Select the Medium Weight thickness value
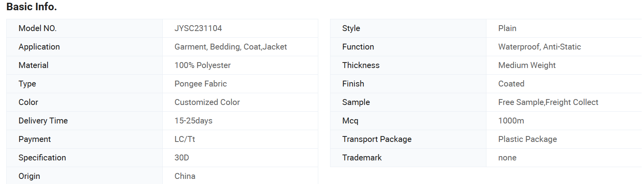644x184 pixels. (x=527, y=65)
